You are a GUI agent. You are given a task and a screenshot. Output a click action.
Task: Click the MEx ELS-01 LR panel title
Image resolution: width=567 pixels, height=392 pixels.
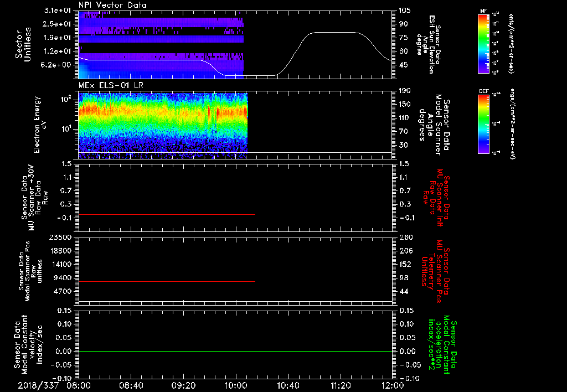click(111, 85)
